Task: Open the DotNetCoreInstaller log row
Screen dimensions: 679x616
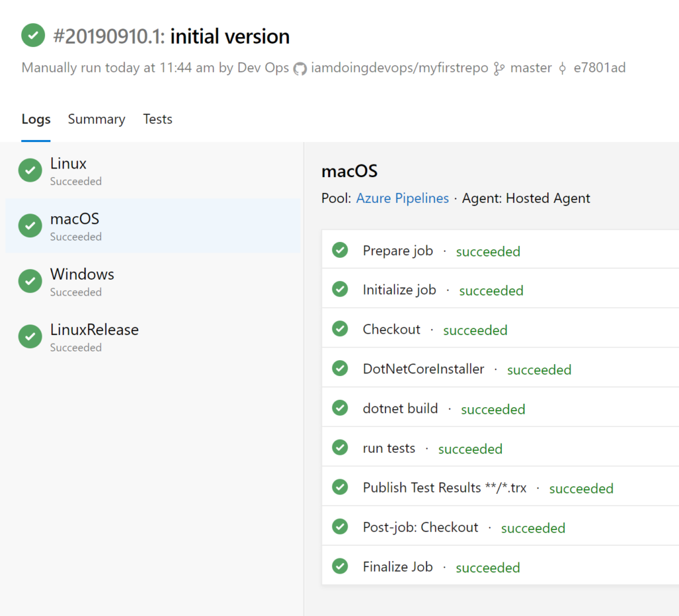Action: 500,367
